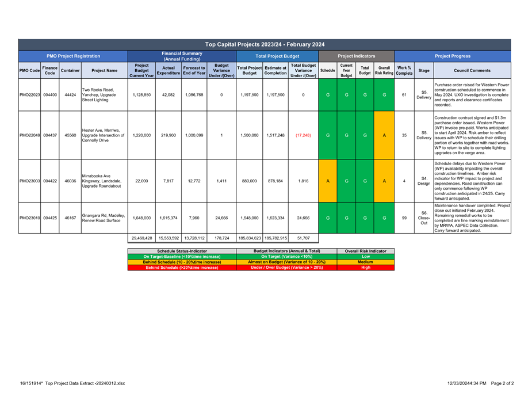The height and width of the screenshot is (404, 532).
Task: Click the totals row value '51,707'
Action: point(303,238)
